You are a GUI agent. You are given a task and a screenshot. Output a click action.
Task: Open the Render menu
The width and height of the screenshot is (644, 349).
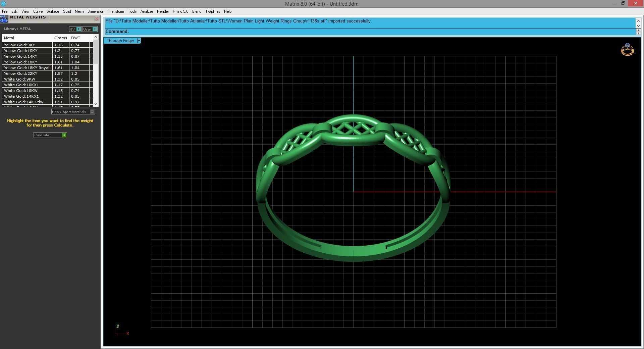point(163,11)
